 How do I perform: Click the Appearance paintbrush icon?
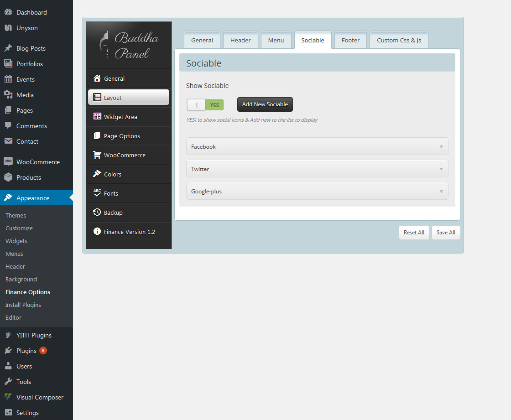point(8,197)
